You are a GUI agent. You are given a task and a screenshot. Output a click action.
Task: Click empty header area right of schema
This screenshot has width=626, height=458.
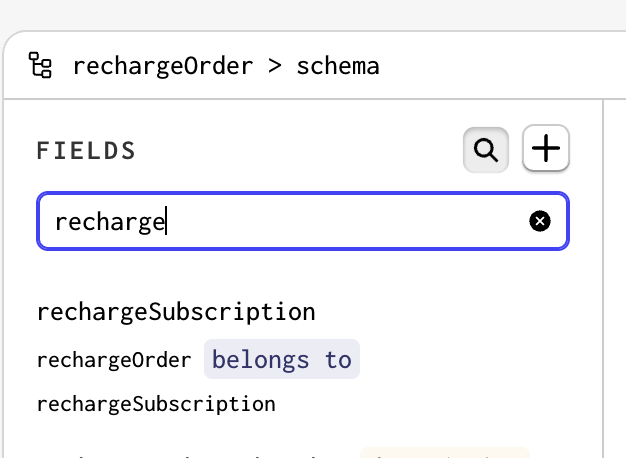499,66
